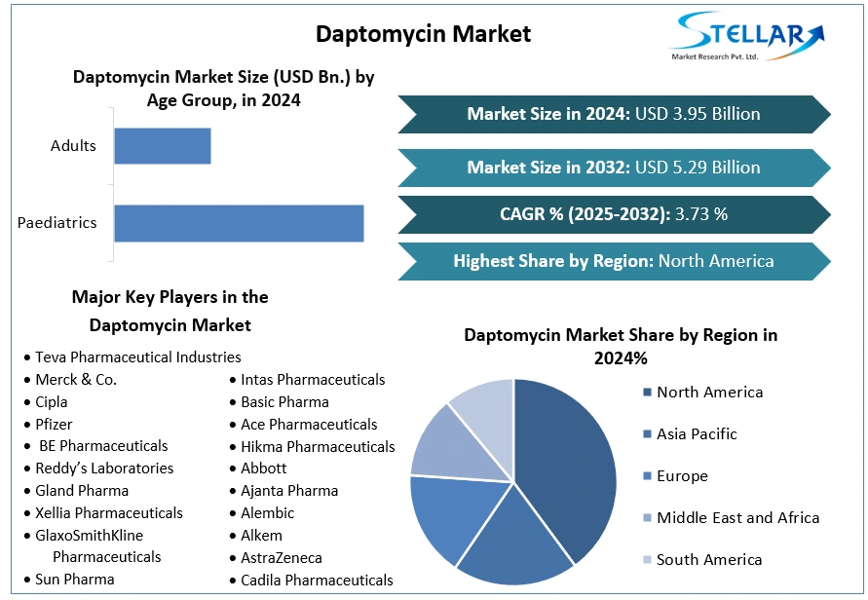The image size is (868, 600).
Task: Click 'Xellia Pharmaceuticals' in the list
Action: 109,513
